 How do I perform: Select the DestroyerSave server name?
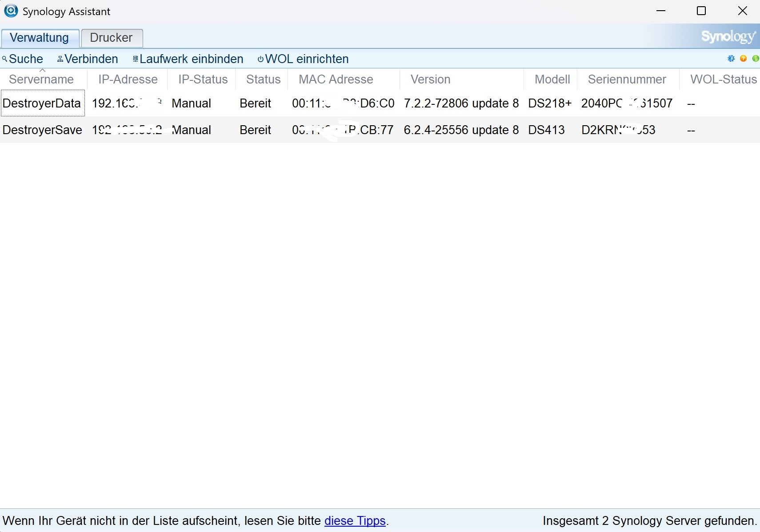(x=43, y=130)
